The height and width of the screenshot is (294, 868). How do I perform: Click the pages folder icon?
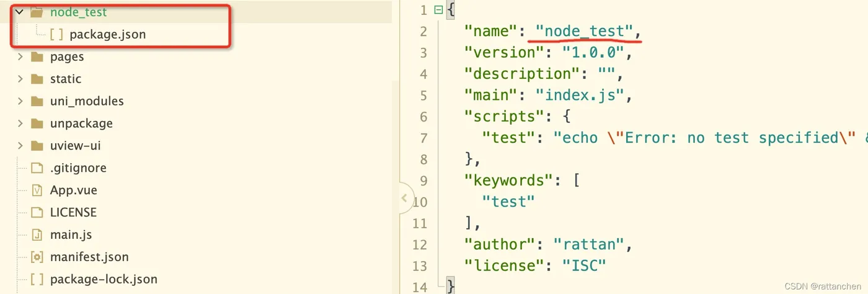[x=37, y=56]
